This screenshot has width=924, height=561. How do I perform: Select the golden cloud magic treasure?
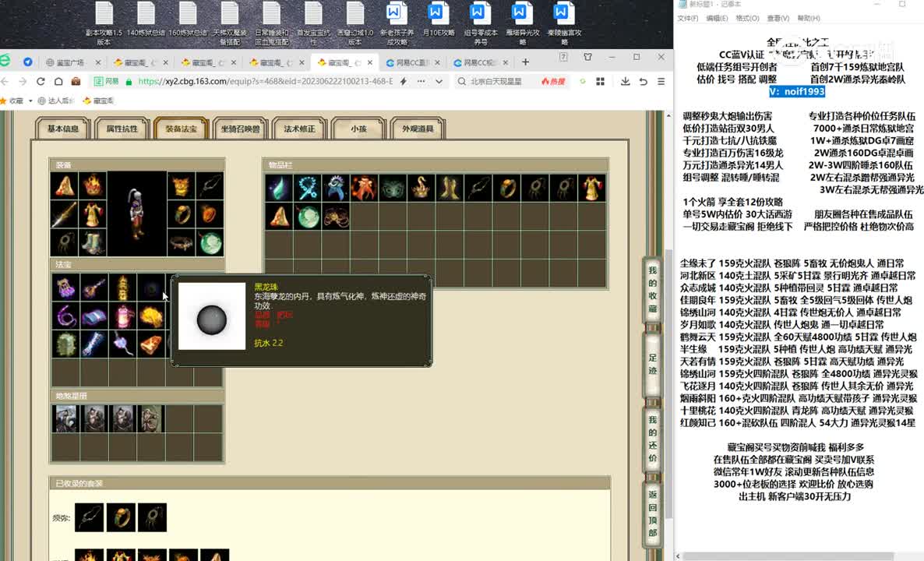(x=151, y=316)
